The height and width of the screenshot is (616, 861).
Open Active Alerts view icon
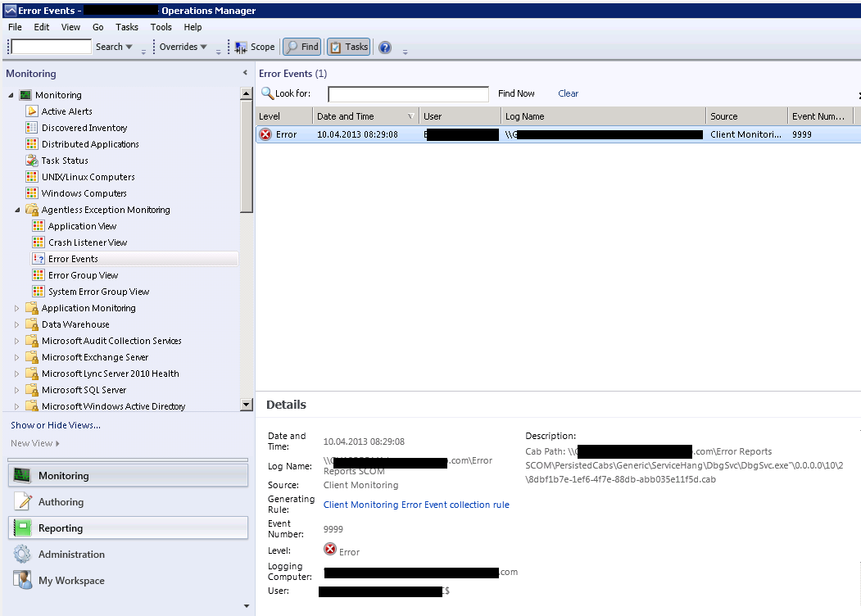tap(32, 111)
